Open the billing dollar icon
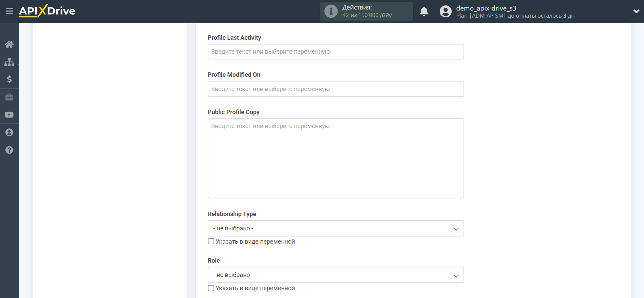Screen dimensions: 644x298 point(9,80)
